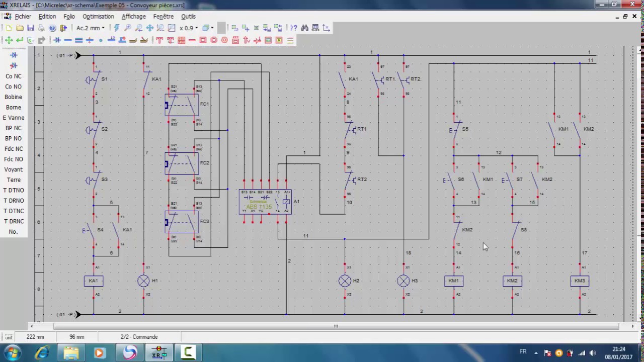
Task: Choose Bobine in symbol palette
Action: tap(14, 97)
